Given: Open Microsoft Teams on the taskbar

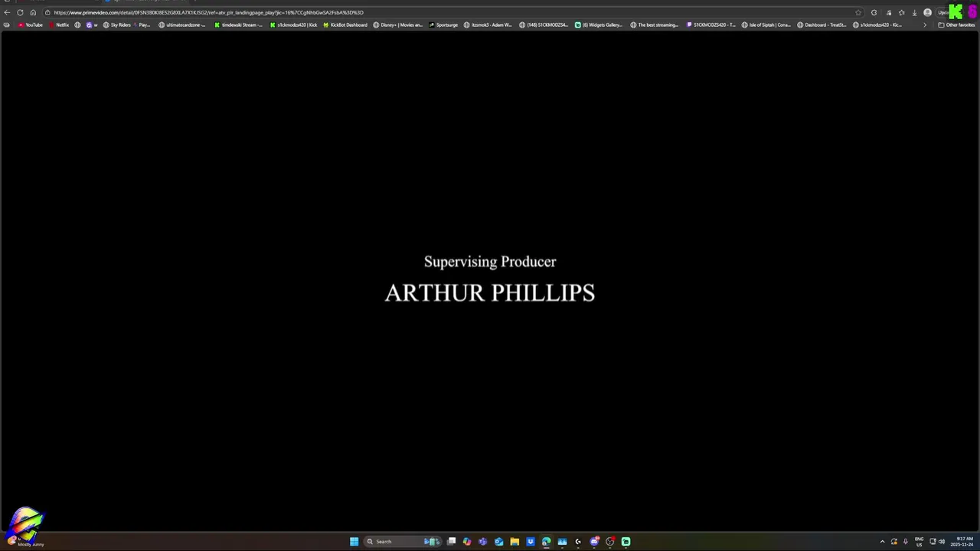Looking at the screenshot, I should (x=482, y=542).
